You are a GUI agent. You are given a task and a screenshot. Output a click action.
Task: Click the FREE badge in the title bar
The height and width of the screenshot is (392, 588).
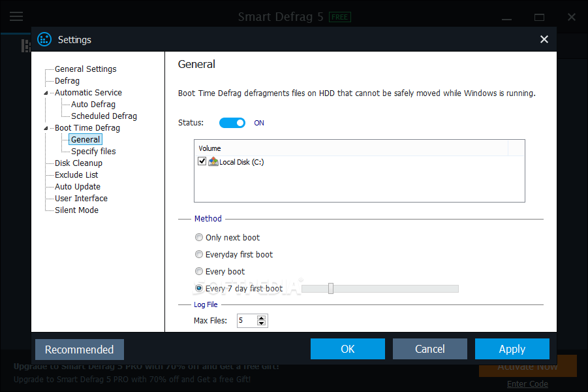tap(340, 17)
